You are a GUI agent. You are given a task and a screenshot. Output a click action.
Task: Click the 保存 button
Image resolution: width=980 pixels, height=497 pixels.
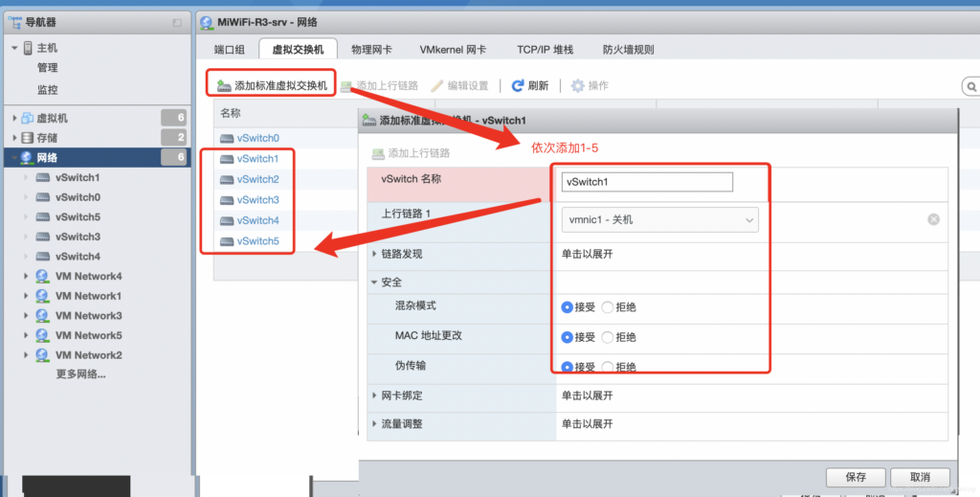point(856,477)
